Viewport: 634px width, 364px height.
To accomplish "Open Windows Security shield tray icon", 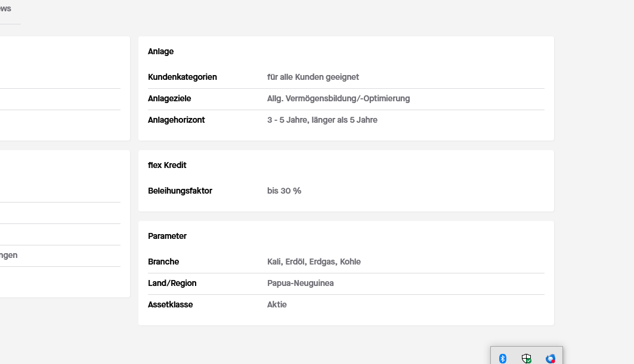I will click(x=526, y=358).
